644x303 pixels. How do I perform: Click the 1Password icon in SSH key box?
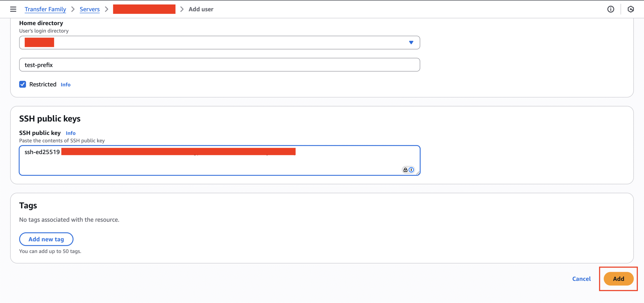(411, 170)
